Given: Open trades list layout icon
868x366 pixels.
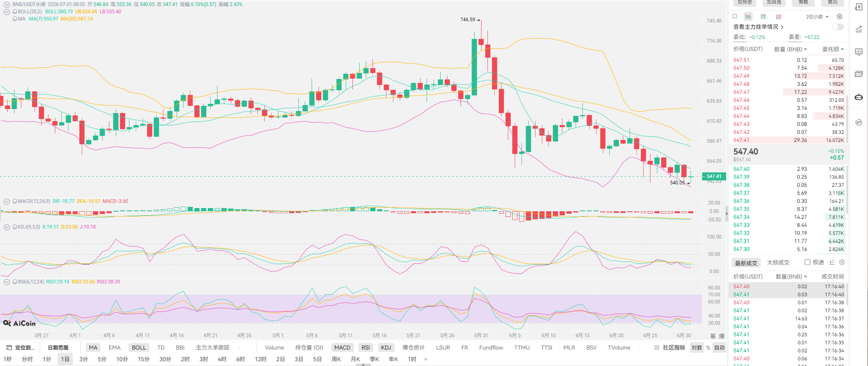Looking at the screenshot, I should (832, 262).
